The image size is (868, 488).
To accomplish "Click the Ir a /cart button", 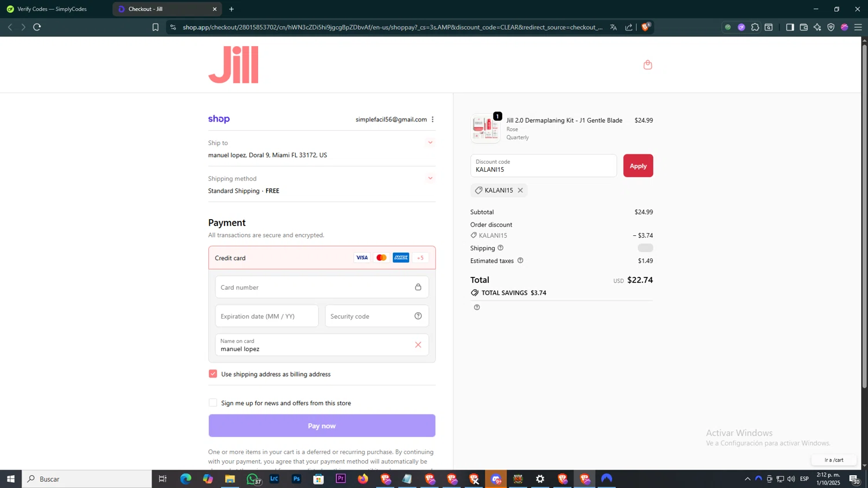I will point(834,460).
